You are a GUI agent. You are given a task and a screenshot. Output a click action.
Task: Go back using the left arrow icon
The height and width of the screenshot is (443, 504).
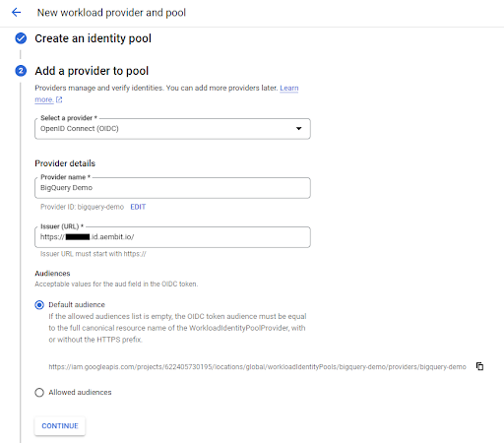coord(16,13)
